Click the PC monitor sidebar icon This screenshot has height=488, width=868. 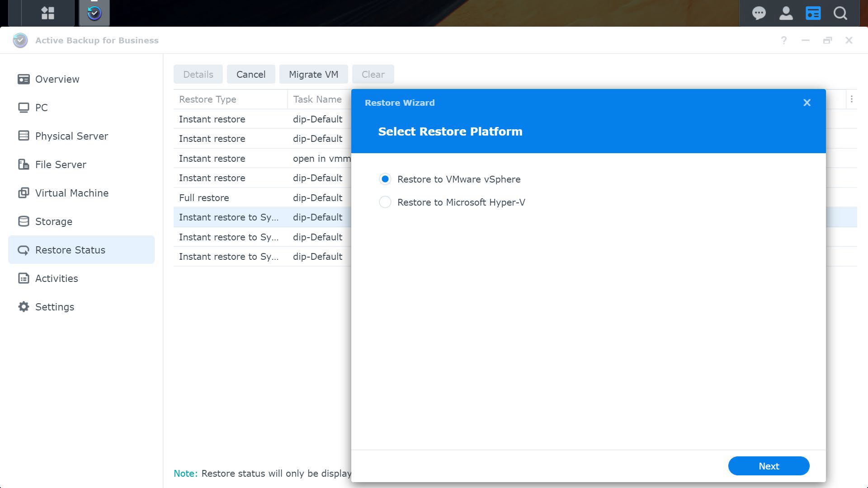(x=24, y=108)
